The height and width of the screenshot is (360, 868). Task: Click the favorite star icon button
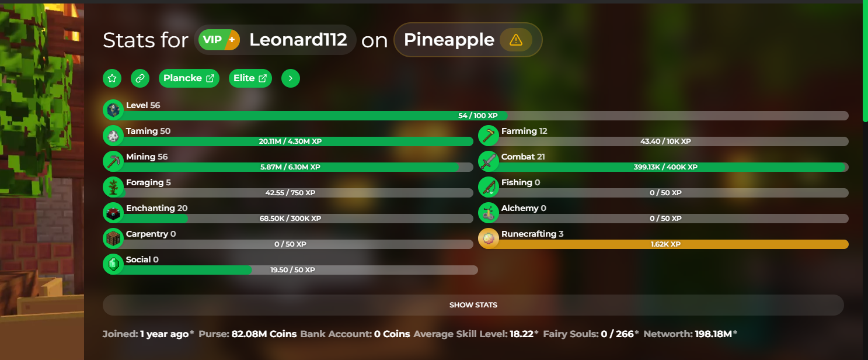pos(112,78)
